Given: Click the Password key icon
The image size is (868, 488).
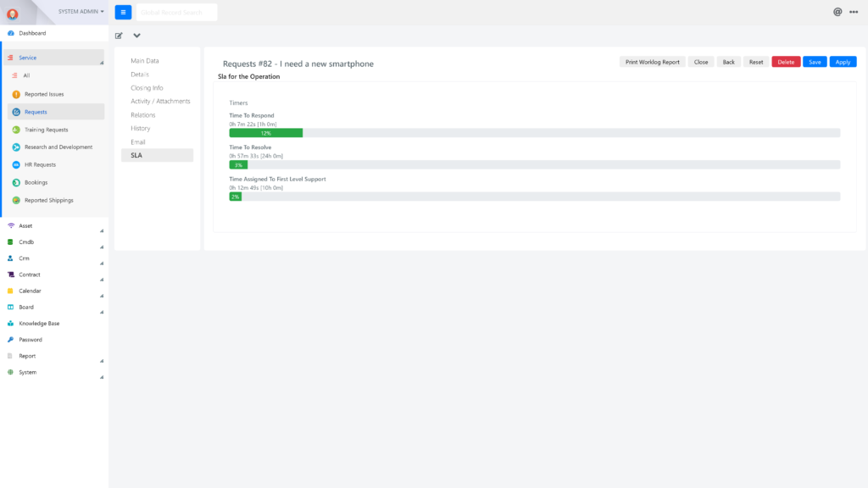Looking at the screenshot, I should pos(10,340).
